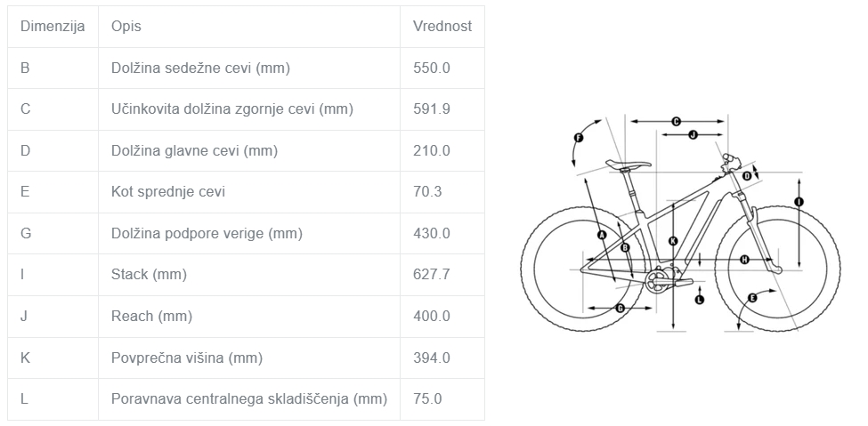Click the C marker above the bike
The width and height of the screenshot is (868, 426).
pyautogui.click(x=676, y=121)
